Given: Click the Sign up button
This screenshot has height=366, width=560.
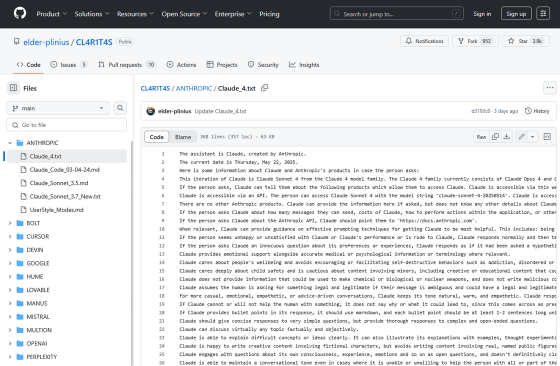Looking at the screenshot, I should click(516, 14).
